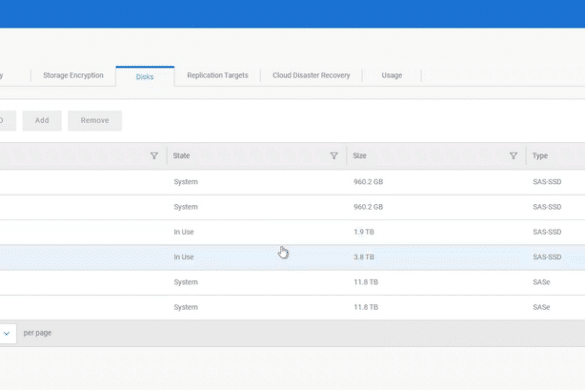Sort by Size column header
585x390 pixels.
(360, 156)
